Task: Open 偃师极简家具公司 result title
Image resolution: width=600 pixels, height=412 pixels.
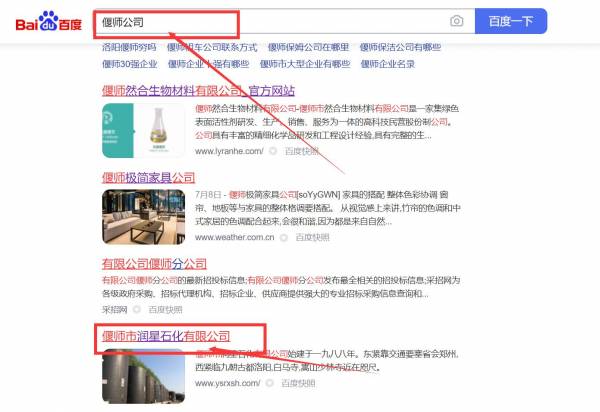Action: click(x=148, y=177)
